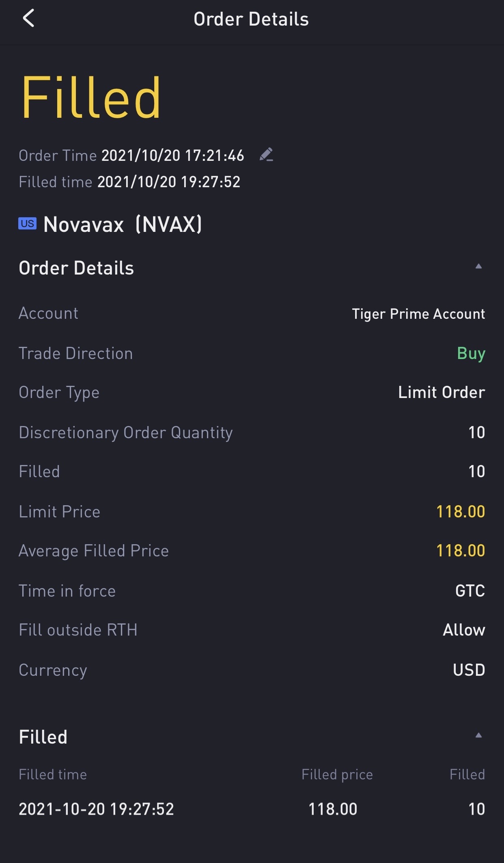Select the Limit Order type value
Screen dimensions: 504x863
point(442,392)
